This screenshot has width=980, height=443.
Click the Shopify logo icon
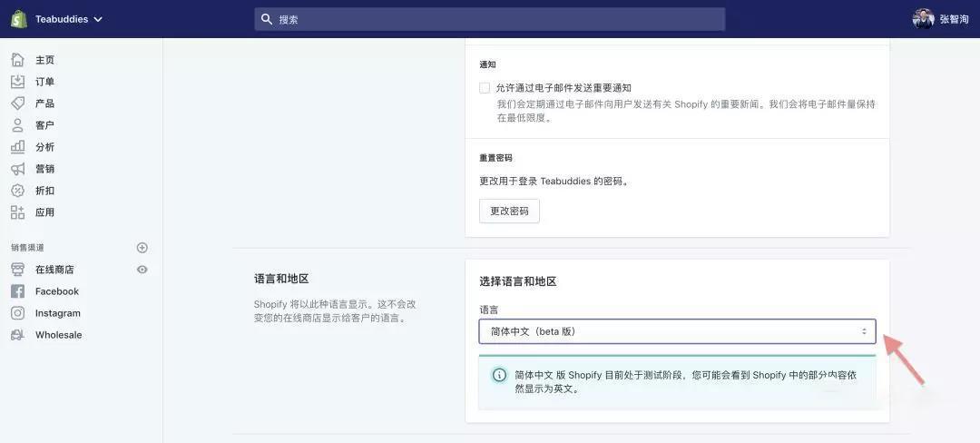click(19, 19)
